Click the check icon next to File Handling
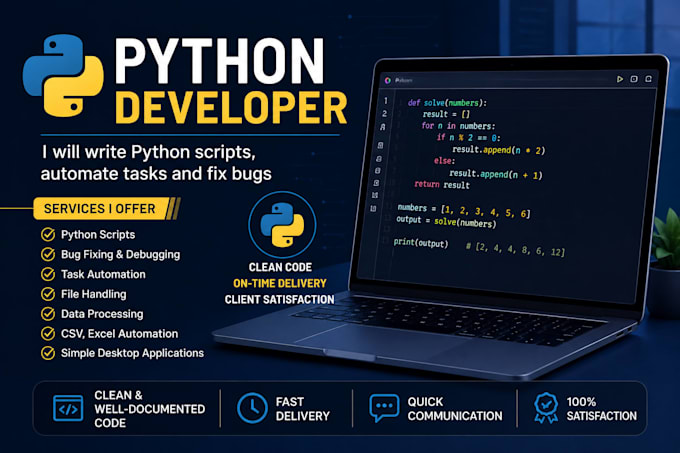 point(48,294)
